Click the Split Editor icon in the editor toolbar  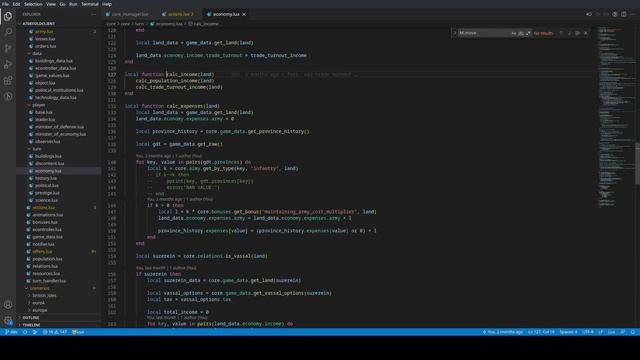coord(624,14)
